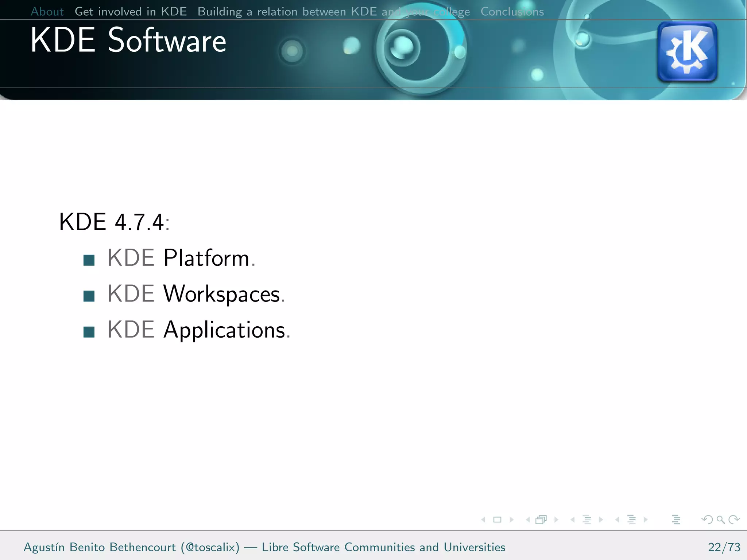Go to next subsection arrow
This screenshot has width=747, height=560.
point(601,520)
